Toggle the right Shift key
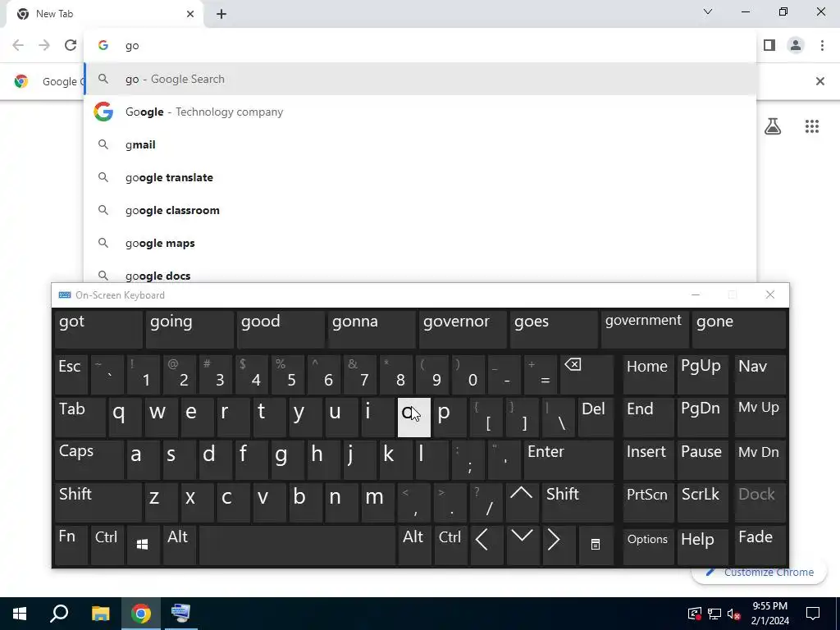Viewport: 840px width, 630px height. [577, 502]
